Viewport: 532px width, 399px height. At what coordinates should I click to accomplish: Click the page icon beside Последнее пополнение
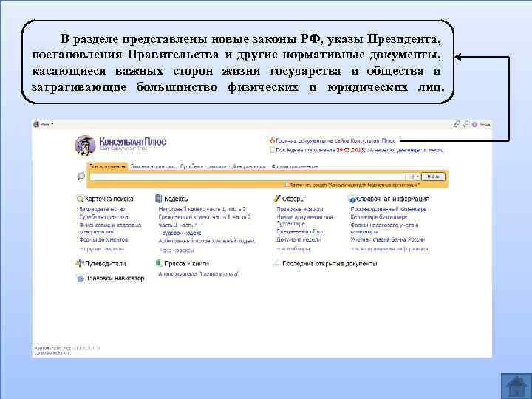(272, 149)
